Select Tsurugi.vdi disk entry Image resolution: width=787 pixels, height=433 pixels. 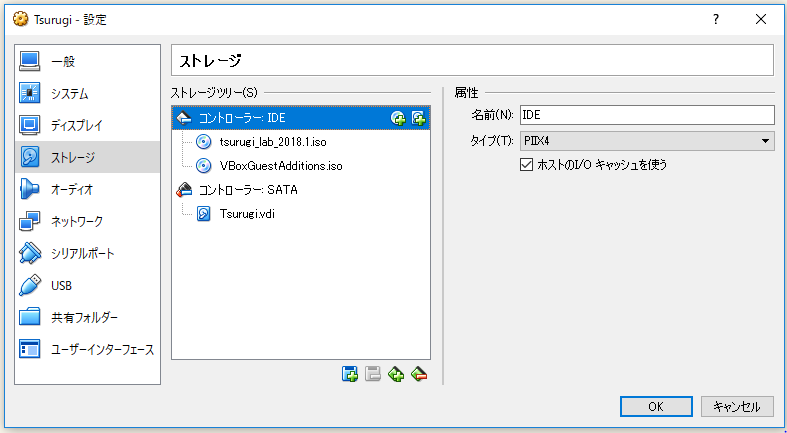(301, 214)
